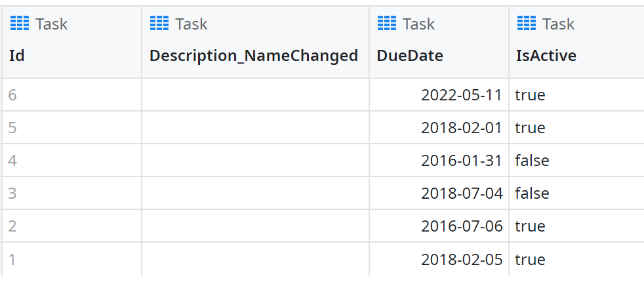The image size is (644, 286).
Task: Click the IsActive column header
Action: click(x=546, y=56)
